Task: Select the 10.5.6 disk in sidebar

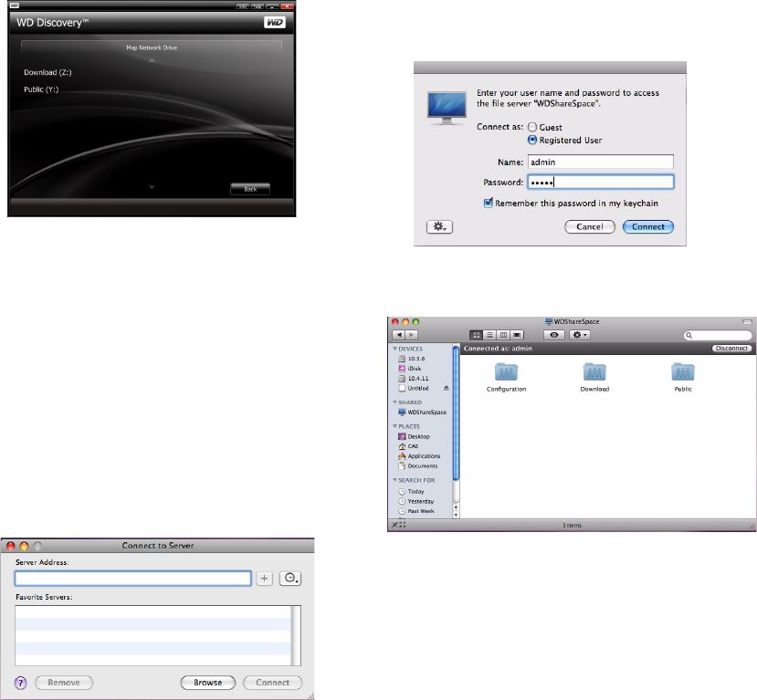Action: (411, 359)
